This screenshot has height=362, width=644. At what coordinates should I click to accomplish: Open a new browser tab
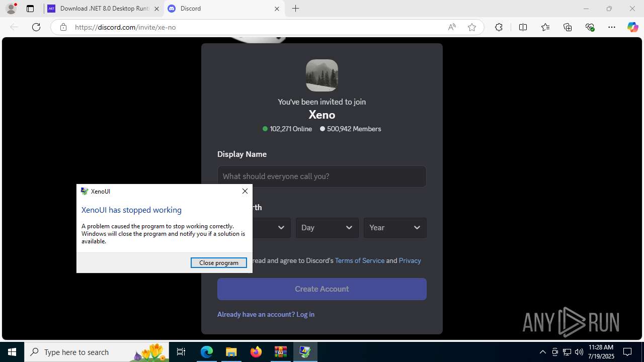(x=295, y=9)
